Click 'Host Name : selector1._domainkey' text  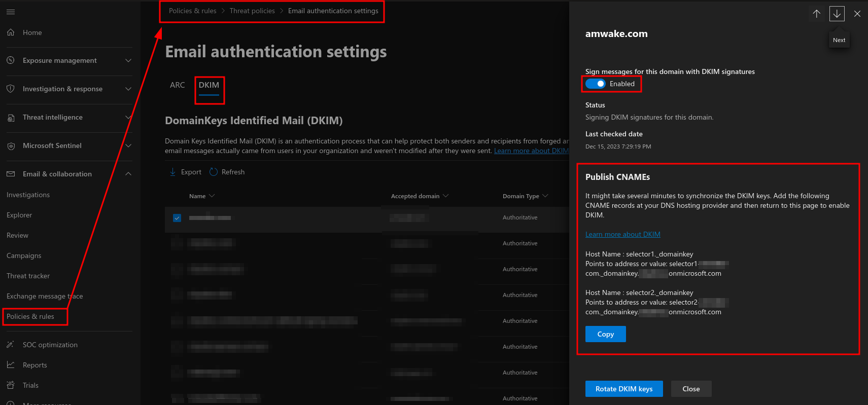(639, 254)
